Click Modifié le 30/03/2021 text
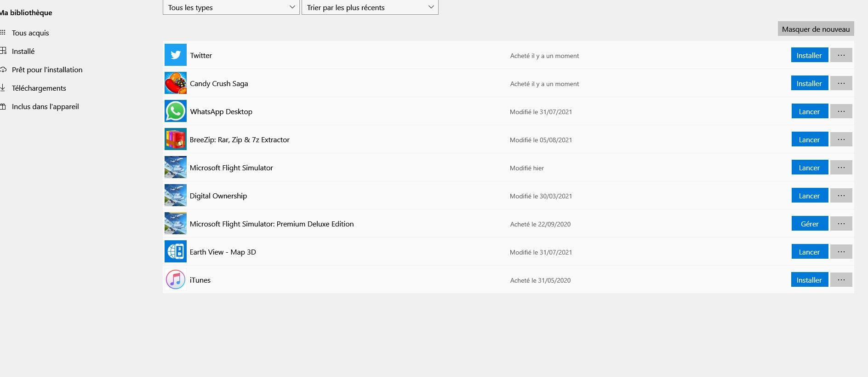 541,196
